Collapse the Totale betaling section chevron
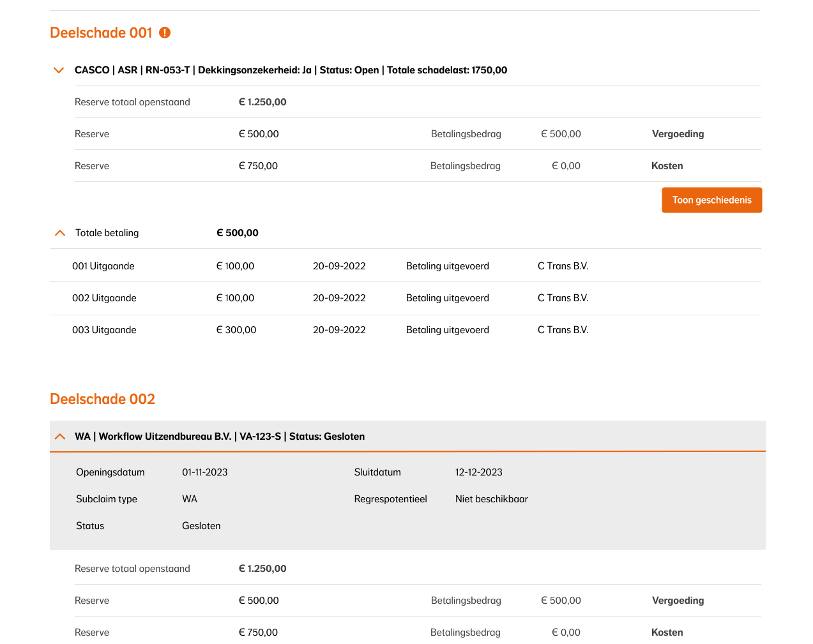The width and height of the screenshot is (813, 644). coord(60,233)
